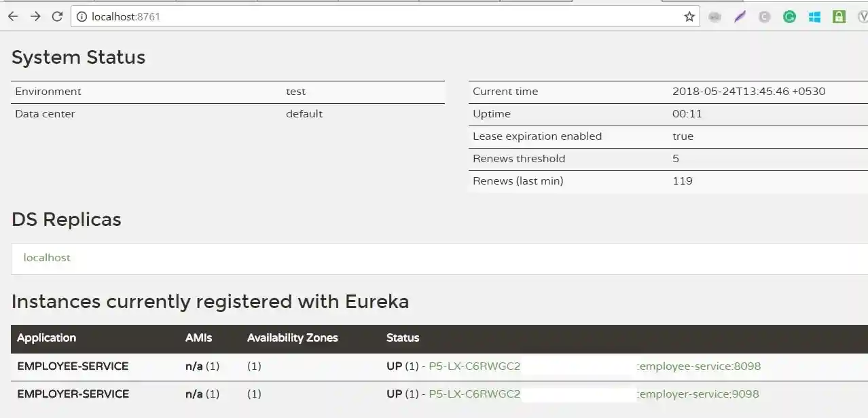
Task: Open the green Grammarly extension icon
Action: coord(789,17)
